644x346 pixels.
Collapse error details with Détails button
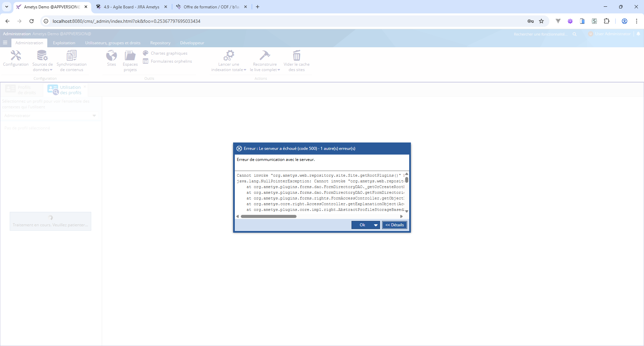pos(394,225)
